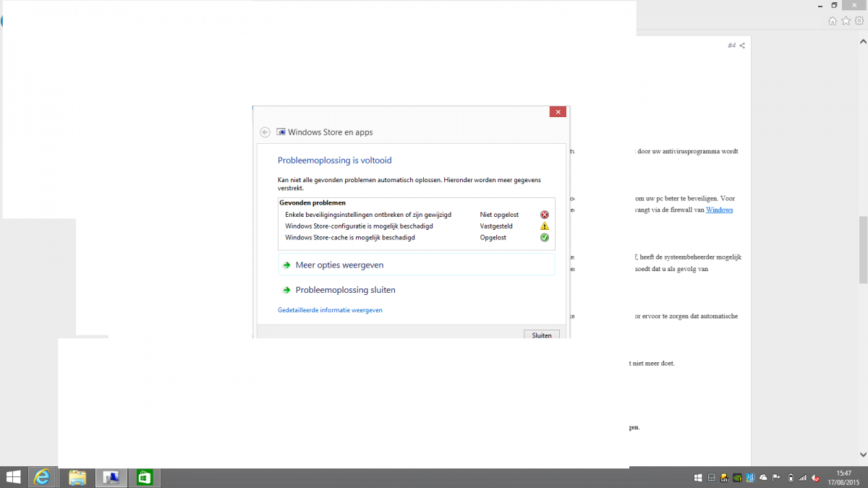The height and width of the screenshot is (488, 868).
Task: Click the green arrow beside 'Probleemoplossing sluiten'
Action: 287,290
